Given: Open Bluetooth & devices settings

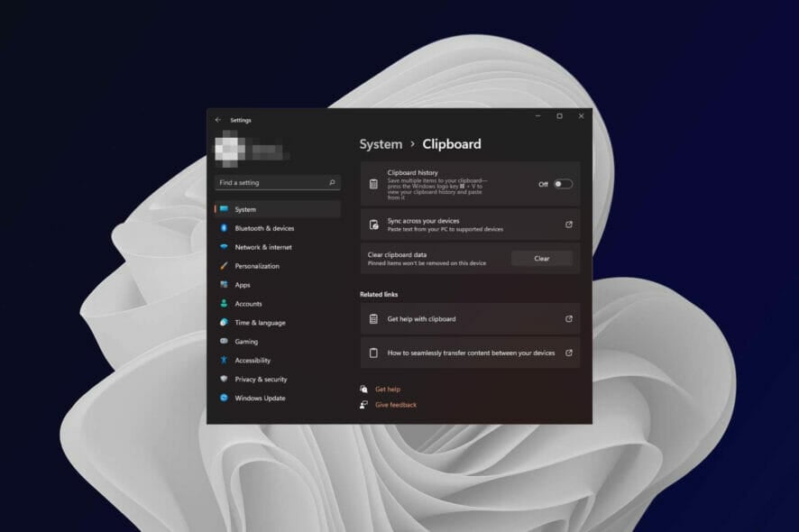Looking at the screenshot, I should (x=278, y=228).
